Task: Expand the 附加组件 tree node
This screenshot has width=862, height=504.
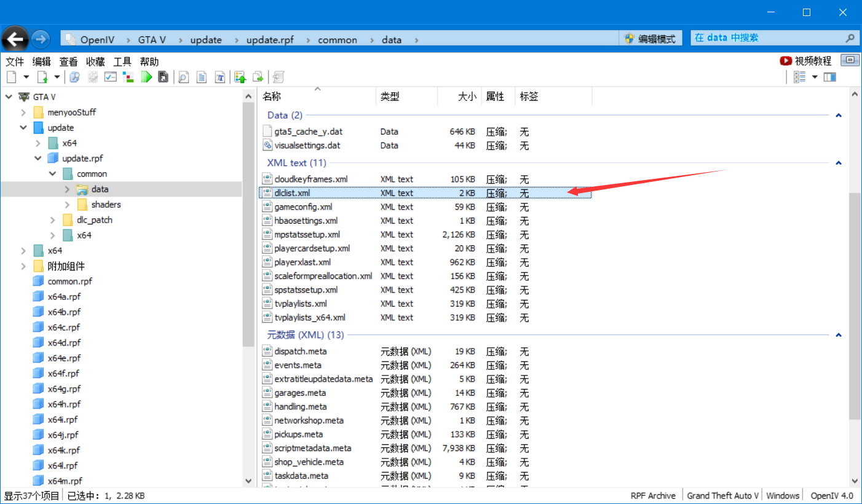Action: tap(23, 266)
